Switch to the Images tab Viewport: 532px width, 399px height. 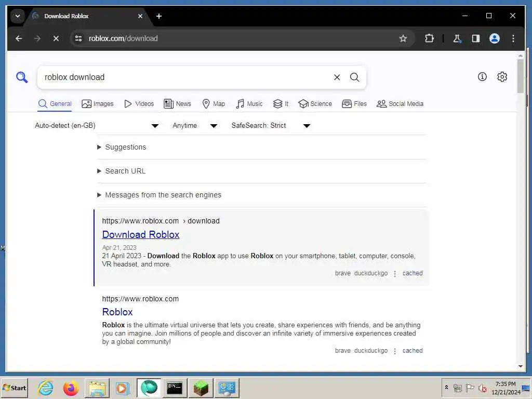point(98,104)
